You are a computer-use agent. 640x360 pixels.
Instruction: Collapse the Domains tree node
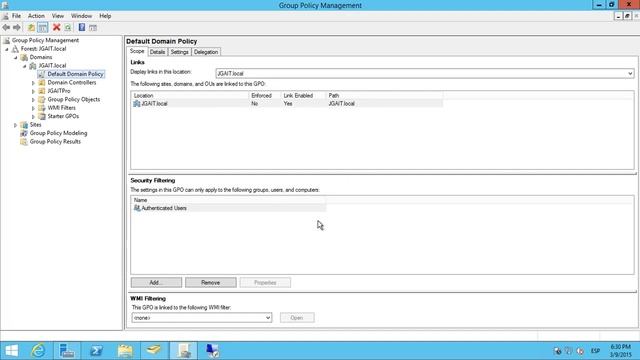click(x=16, y=58)
